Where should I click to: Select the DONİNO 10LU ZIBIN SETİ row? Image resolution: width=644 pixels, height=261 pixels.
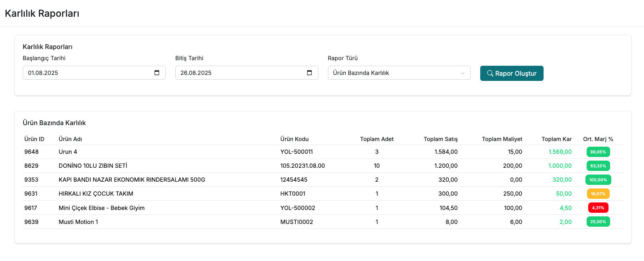tap(93, 166)
